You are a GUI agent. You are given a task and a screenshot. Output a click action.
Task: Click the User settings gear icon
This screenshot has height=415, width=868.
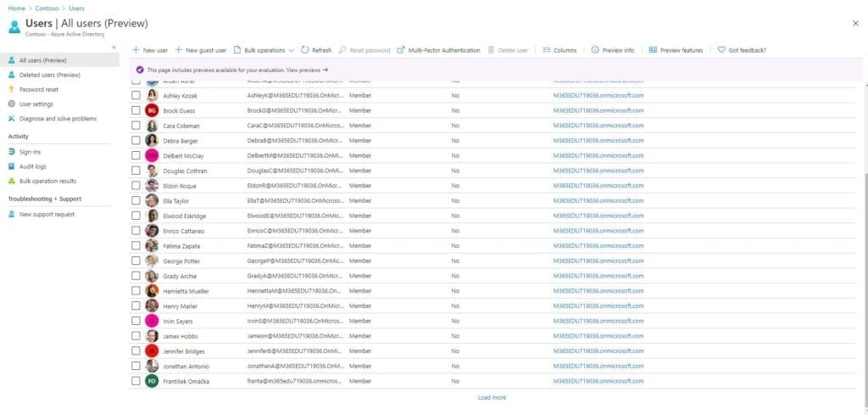point(12,104)
